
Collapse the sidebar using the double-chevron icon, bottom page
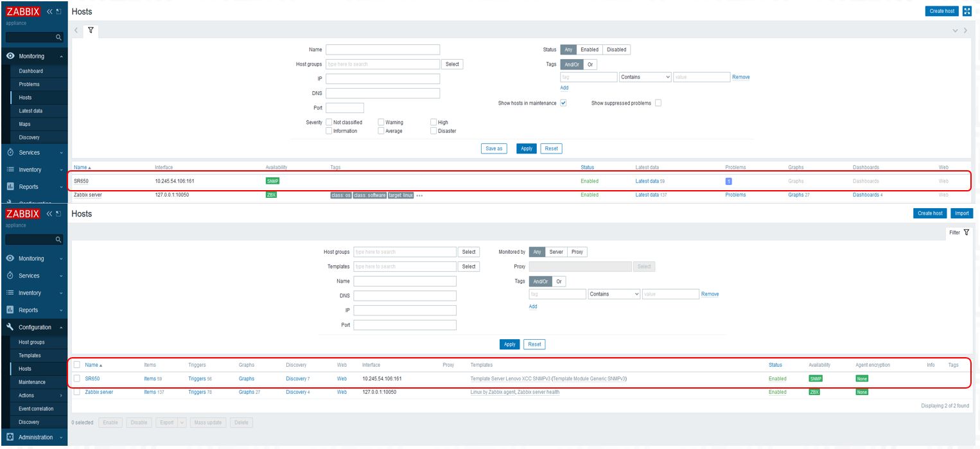pos(50,213)
